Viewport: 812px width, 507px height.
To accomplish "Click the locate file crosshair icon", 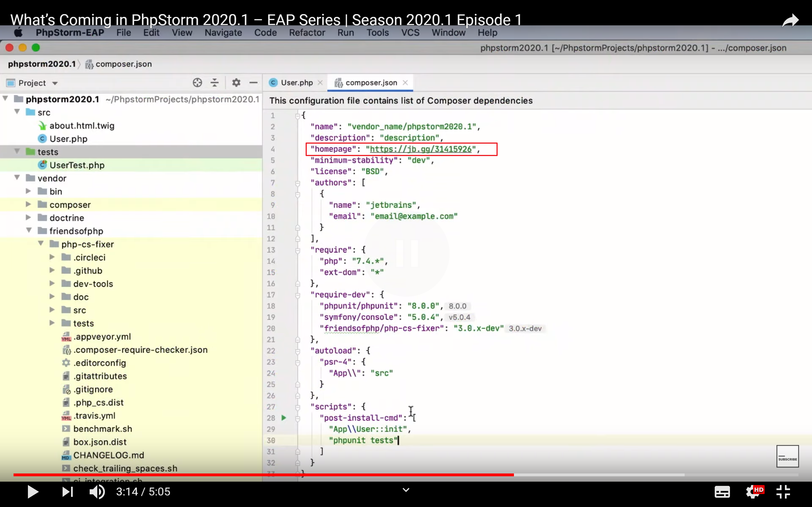I will tap(197, 83).
